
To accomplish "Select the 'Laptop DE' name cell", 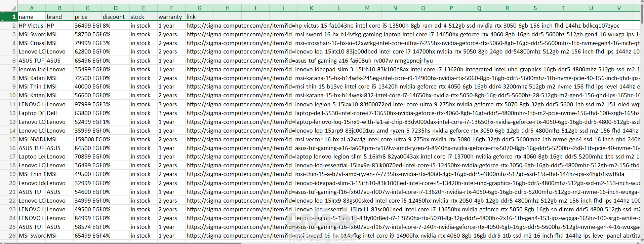I will point(32,113).
